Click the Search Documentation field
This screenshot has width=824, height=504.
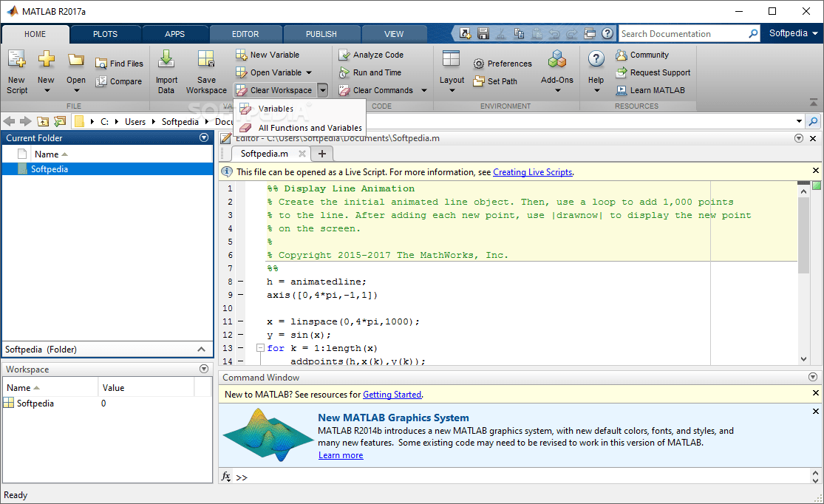click(x=683, y=34)
